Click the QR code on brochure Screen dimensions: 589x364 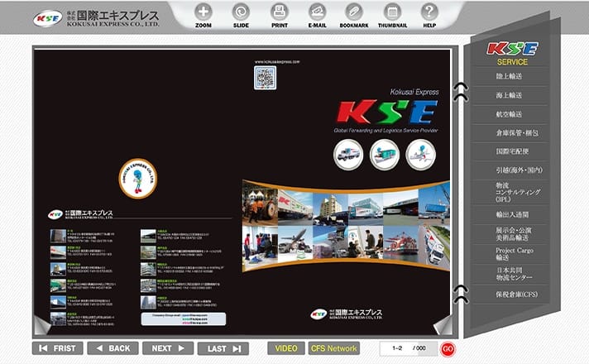(x=266, y=78)
